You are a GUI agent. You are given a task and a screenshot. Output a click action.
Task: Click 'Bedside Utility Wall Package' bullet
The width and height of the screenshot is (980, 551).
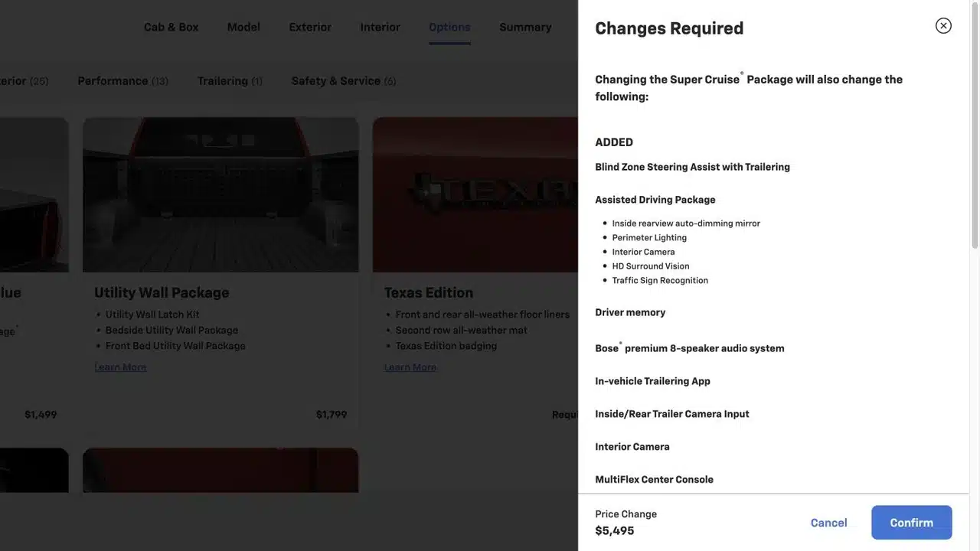pos(171,330)
